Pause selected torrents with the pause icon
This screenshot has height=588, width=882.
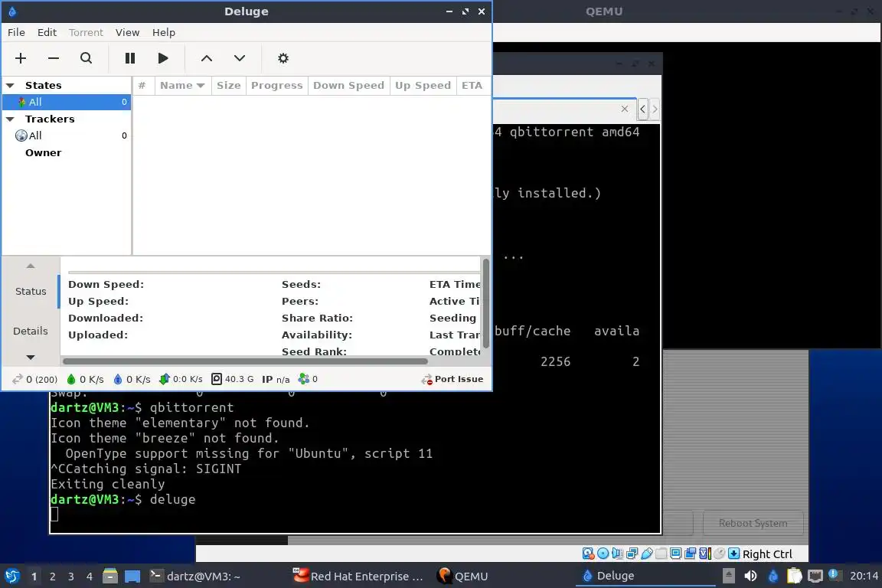click(x=130, y=58)
